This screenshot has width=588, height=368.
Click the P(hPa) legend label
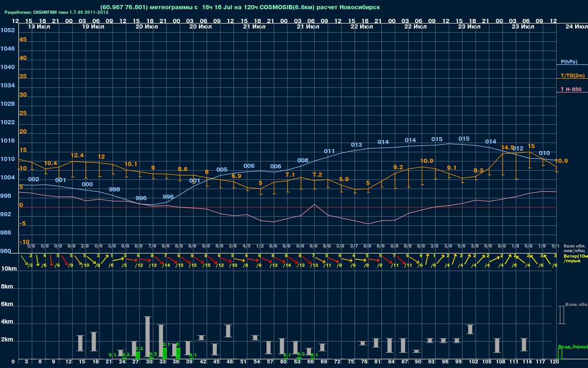[569, 62]
